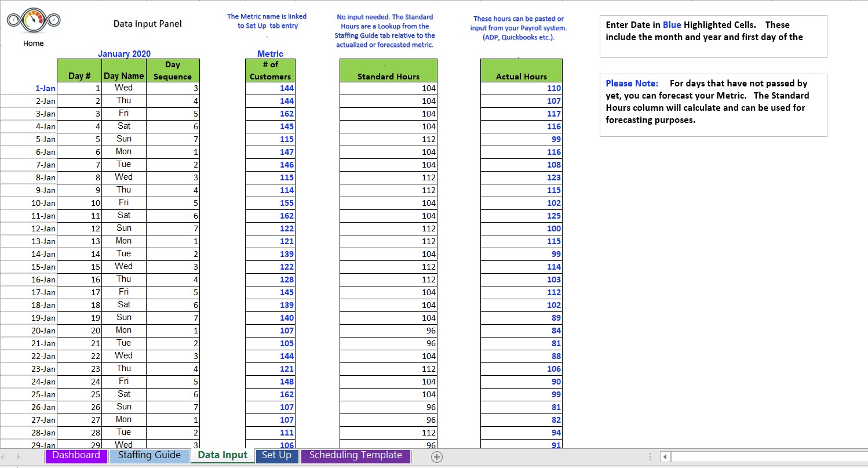Click the Data Input Panel title

[147, 24]
